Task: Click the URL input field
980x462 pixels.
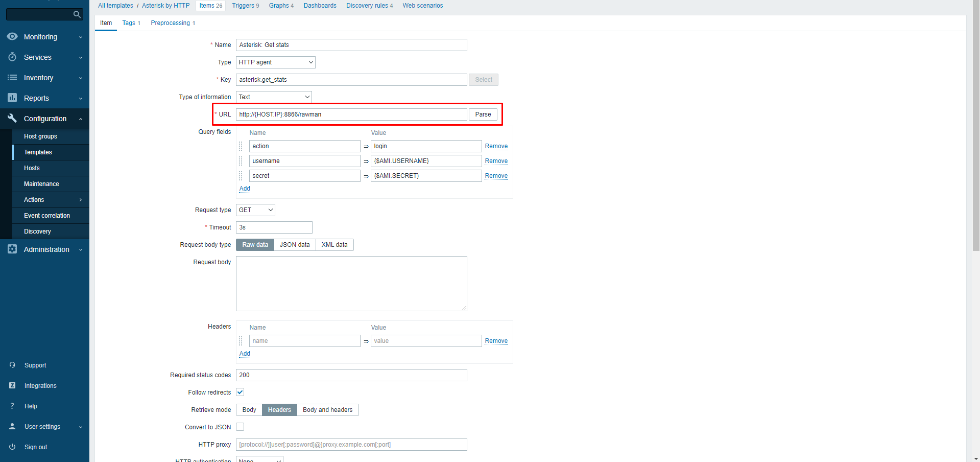Action: [351, 114]
